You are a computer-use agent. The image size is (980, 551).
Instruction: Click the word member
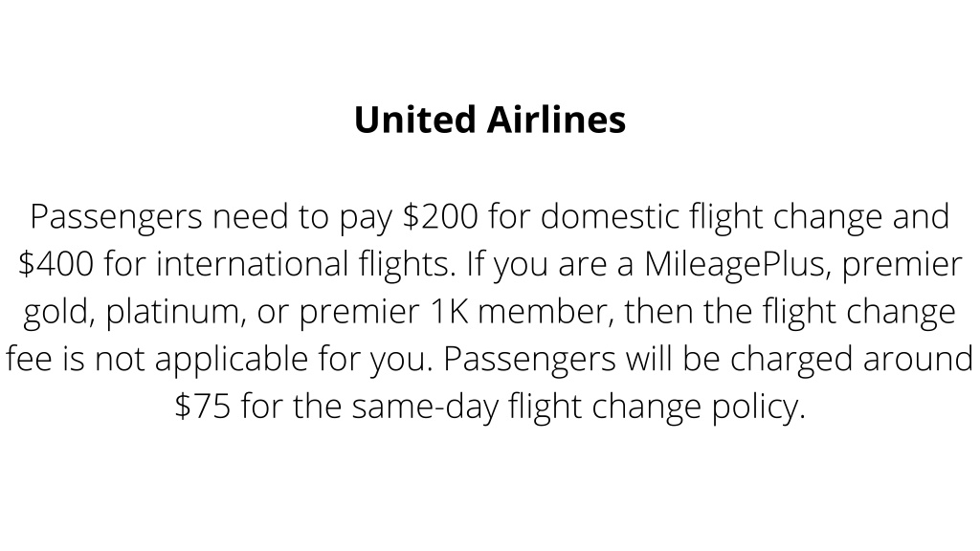546,311
